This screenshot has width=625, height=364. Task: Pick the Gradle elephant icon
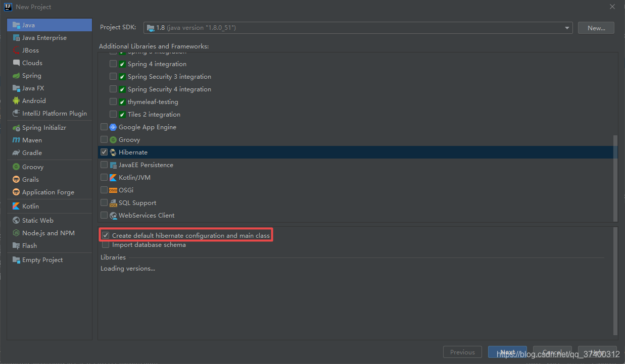pyautogui.click(x=17, y=152)
